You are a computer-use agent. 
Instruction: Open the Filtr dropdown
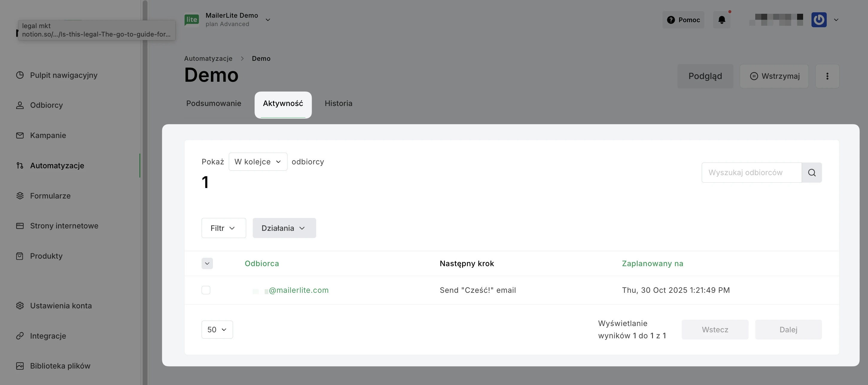coord(223,228)
